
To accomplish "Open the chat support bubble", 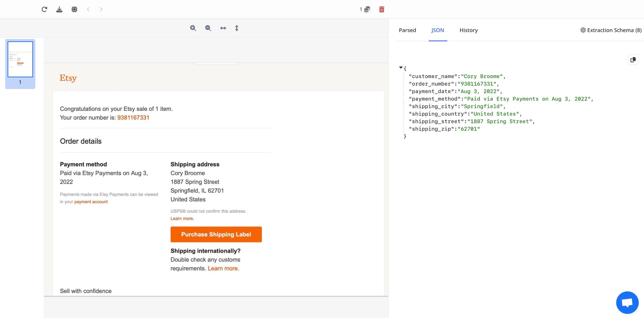I will click(627, 303).
